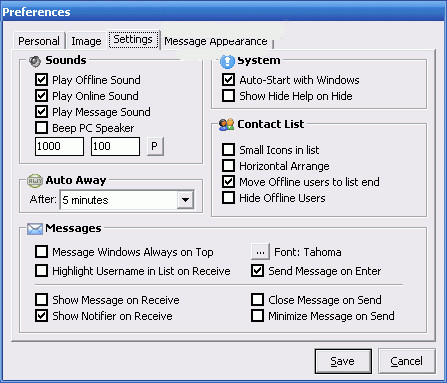Image resolution: width=447 pixels, height=383 pixels.
Task: Enable Show Hide Help on Hide
Action: point(228,96)
